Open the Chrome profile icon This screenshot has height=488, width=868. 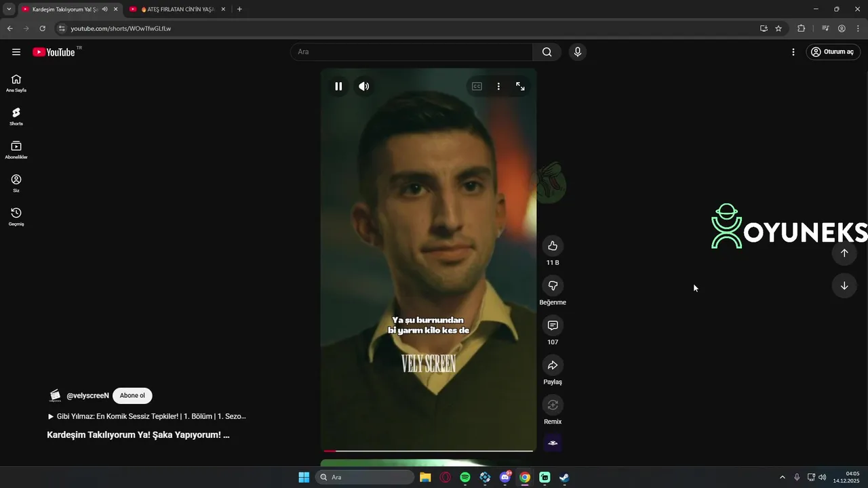tap(842, 28)
